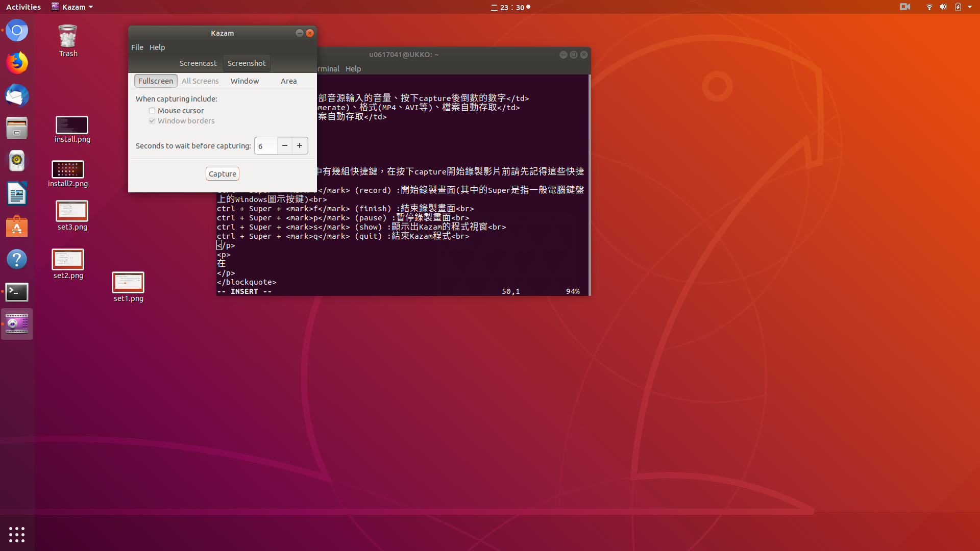Decrease seconds with minus button

[285, 146]
